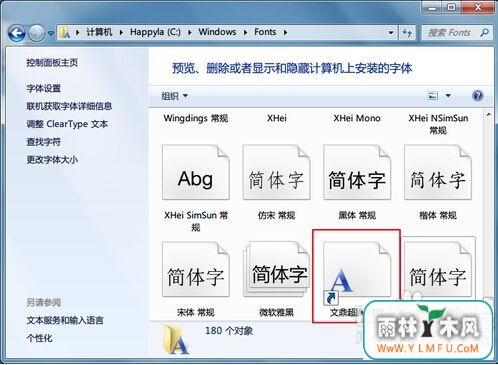The height and width of the screenshot is (365, 498).
Task: Select the XHei Mono font label
Action: click(x=357, y=118)
